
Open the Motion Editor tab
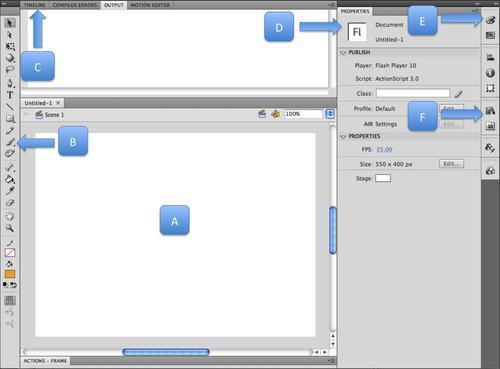coord(150,5)
